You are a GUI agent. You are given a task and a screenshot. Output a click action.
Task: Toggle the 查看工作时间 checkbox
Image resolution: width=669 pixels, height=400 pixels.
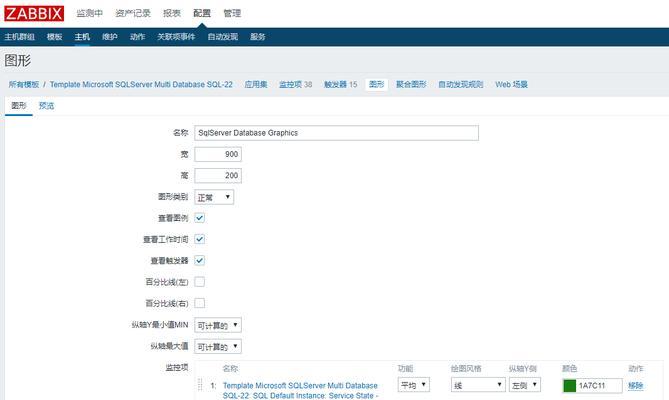[200, 239]
